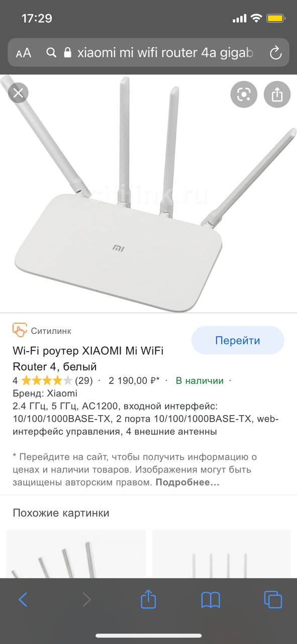Go back with Safari back arrow
297x644 pixels.
tap(23, 599)
